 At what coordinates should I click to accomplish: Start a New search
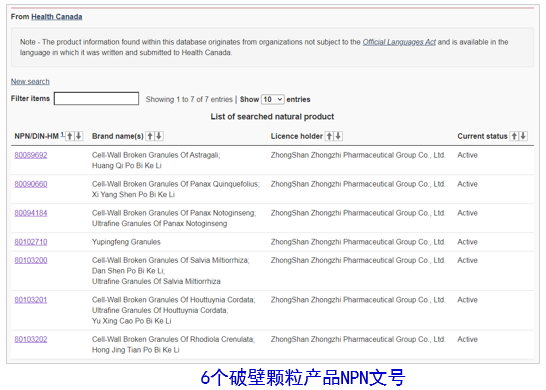[30, 81]
